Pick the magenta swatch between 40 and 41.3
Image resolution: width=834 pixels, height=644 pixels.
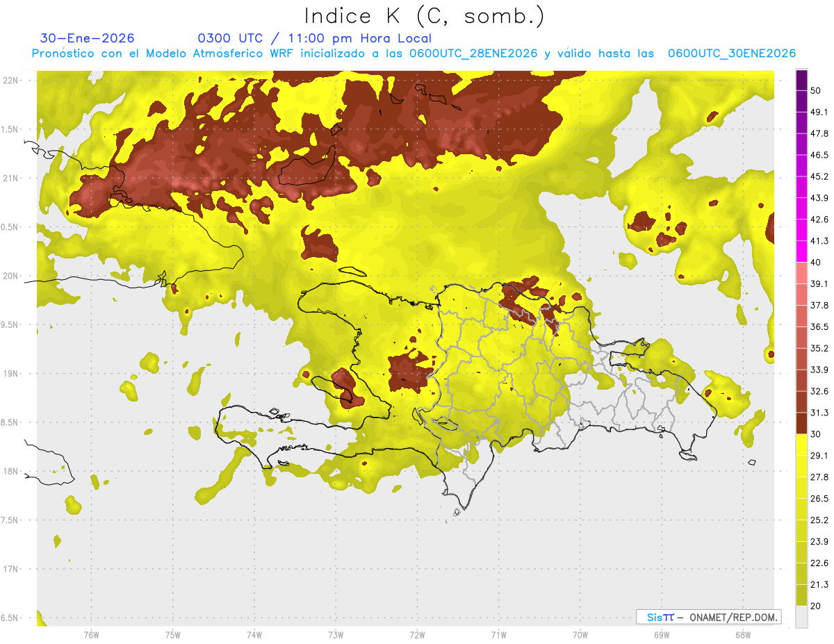tap(801, 251)
